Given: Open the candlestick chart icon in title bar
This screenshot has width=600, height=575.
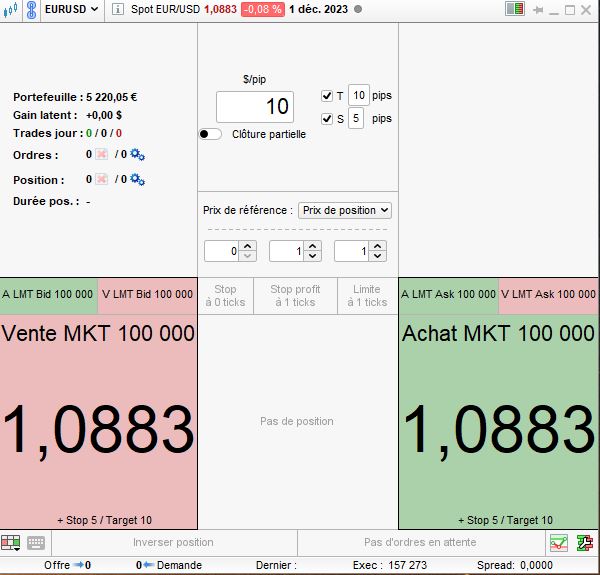Looking at the screenshot, I should click(10, 9).
